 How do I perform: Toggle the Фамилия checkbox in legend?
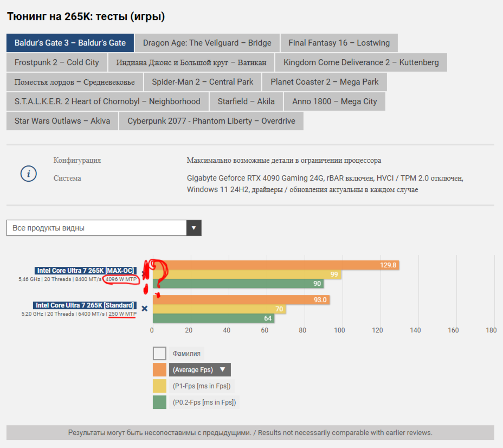tap(159, 353)
